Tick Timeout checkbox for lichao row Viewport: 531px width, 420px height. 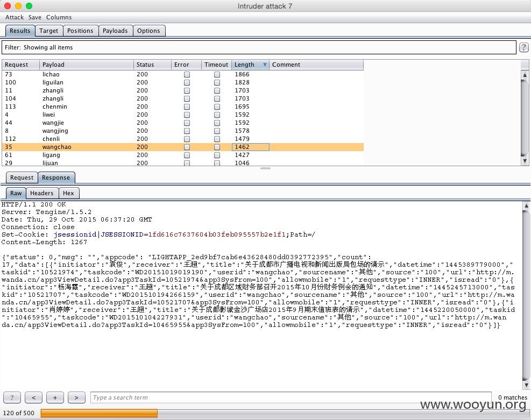(x=217, y=74)
